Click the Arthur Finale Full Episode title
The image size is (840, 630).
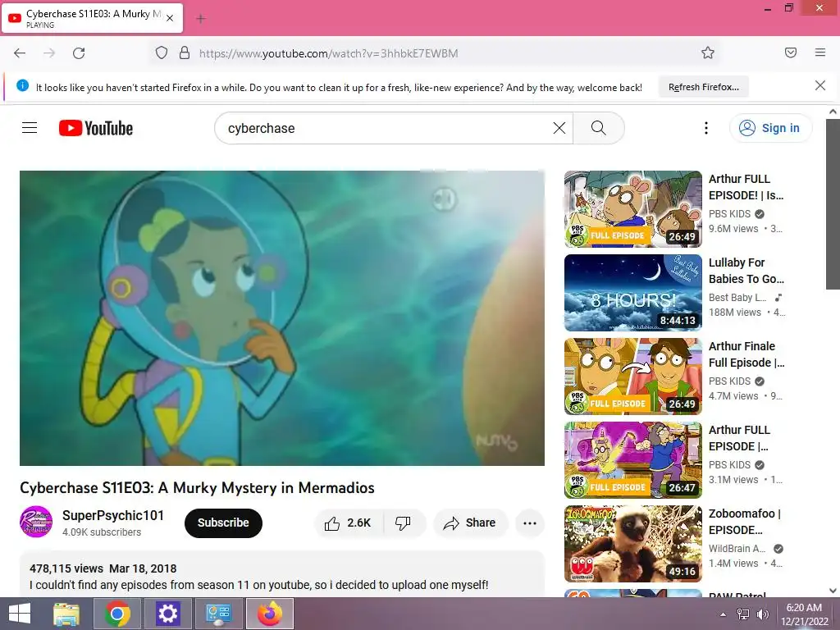[746, 354]
